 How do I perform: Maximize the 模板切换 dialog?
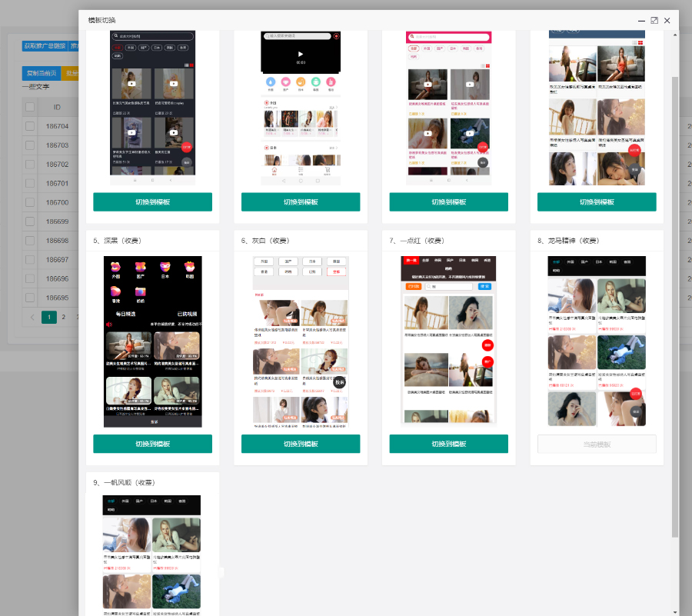click(654, 20)
